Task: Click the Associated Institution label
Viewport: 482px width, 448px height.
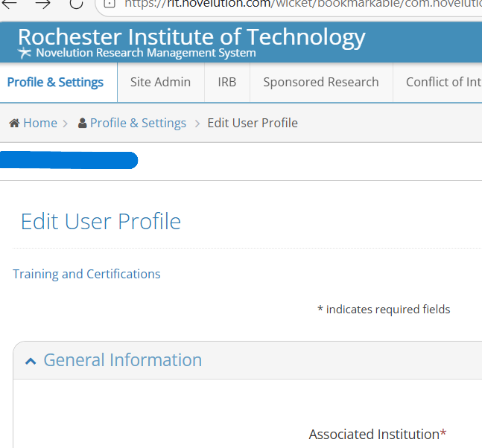Action: (x=378, y=434)
